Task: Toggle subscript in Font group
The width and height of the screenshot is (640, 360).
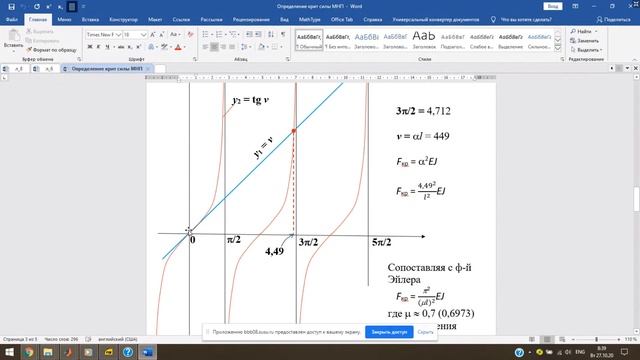Action: (130, 47)
